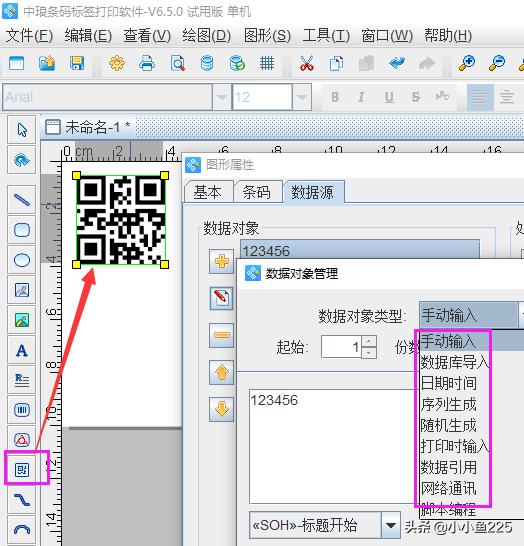Open Print preview magnifier icon
The image size is (524, 546).
[x=178, y=63]
